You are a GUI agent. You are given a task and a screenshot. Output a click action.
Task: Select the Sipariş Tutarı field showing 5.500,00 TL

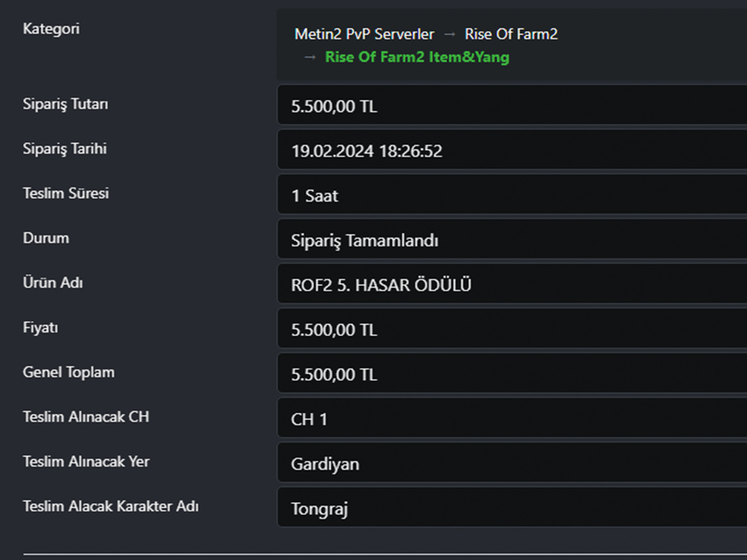(512, 105)
